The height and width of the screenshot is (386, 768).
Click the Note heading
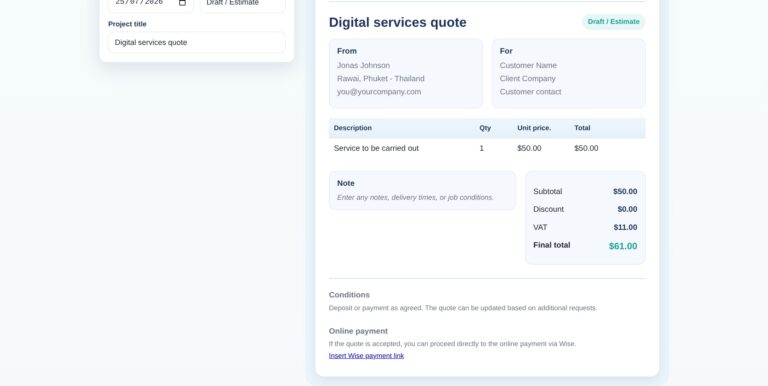pos(346,183)
